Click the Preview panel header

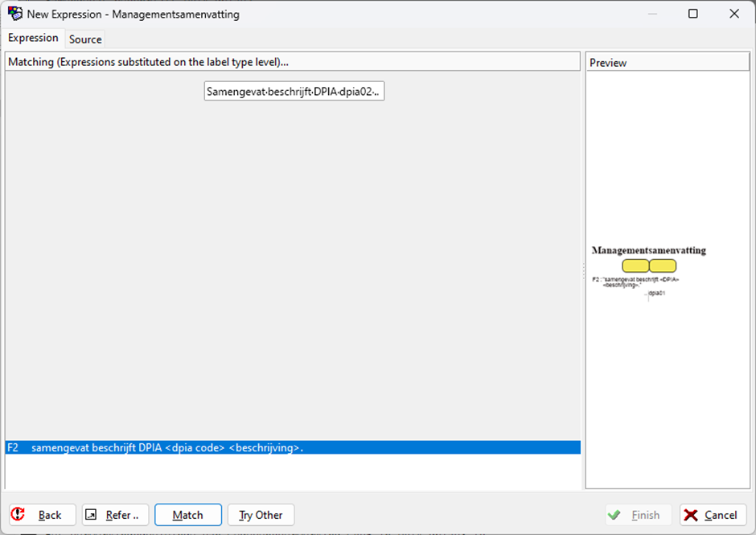[x=668, y=63]
